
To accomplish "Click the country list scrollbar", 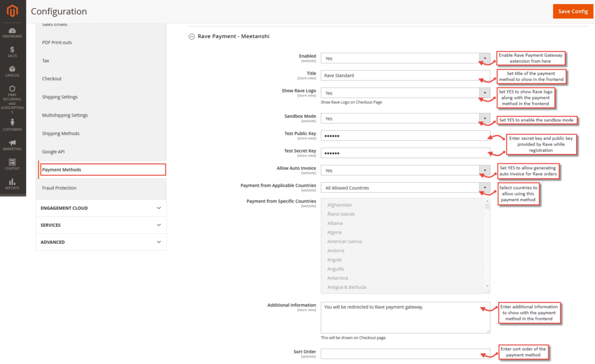I will [487, 246].
